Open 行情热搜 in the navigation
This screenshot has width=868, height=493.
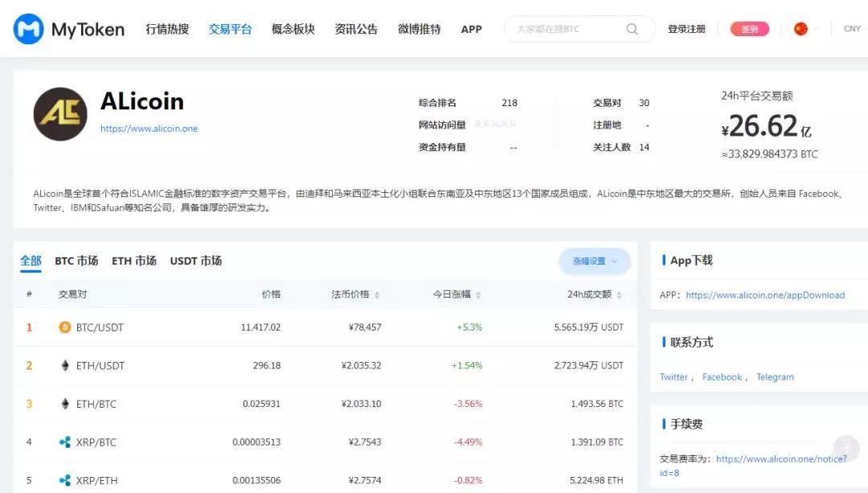[167, 29]
